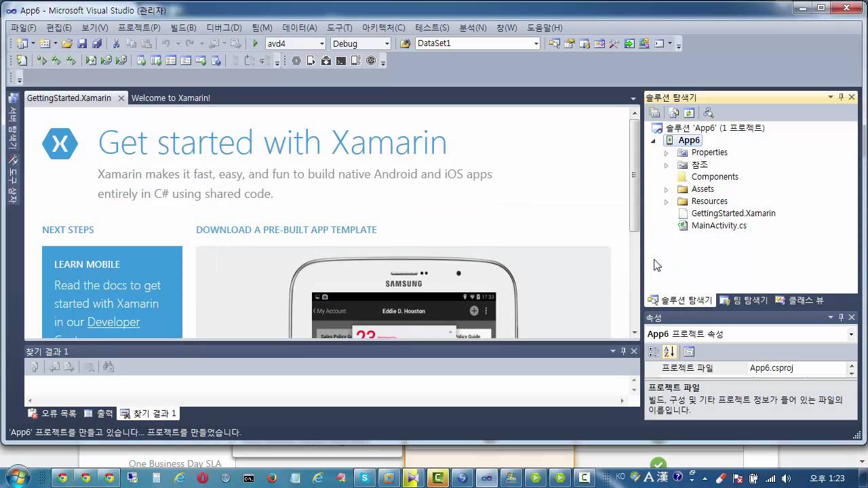Expand the Resources folder node
Image resolution: width=868 pixels, height=488 pixels.
pos(666,202)
